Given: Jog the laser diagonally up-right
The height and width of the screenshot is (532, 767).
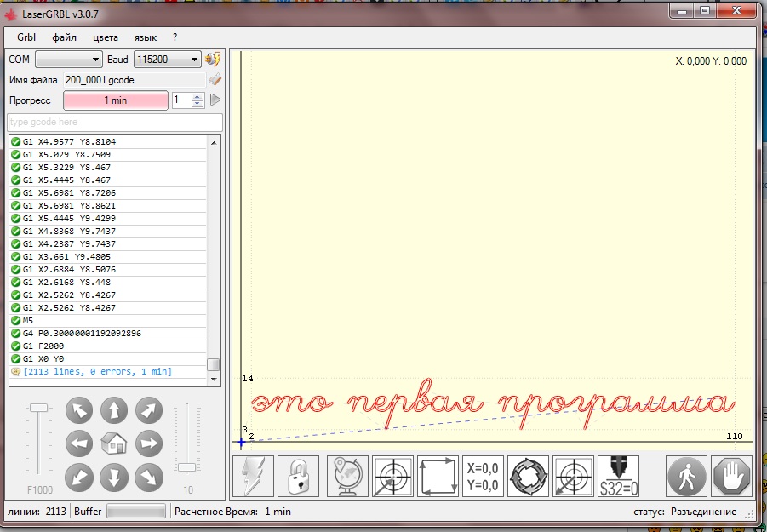Looking at the screenshot, I should tap(149, 409).
